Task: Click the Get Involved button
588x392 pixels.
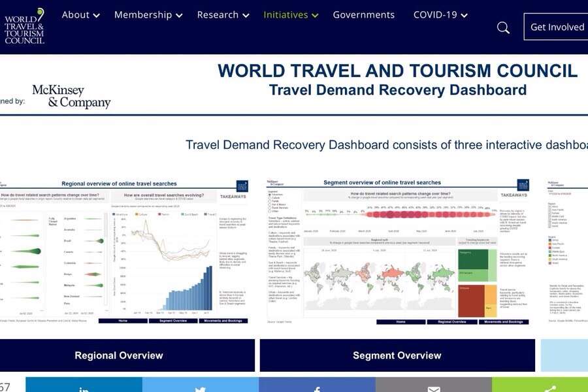Action: click(x=557, y=27)
